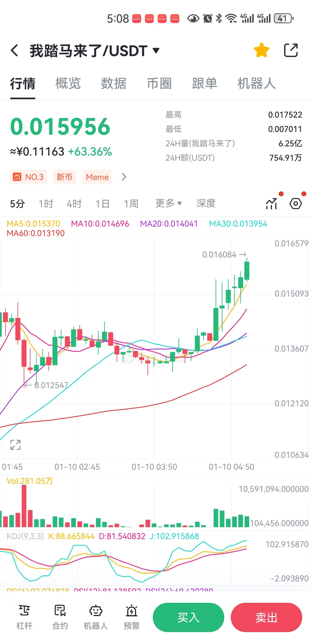Tap the J:102.915868 value
Image resolution: width=312 pixels, height=644 pixels.
tap(174, 536)
